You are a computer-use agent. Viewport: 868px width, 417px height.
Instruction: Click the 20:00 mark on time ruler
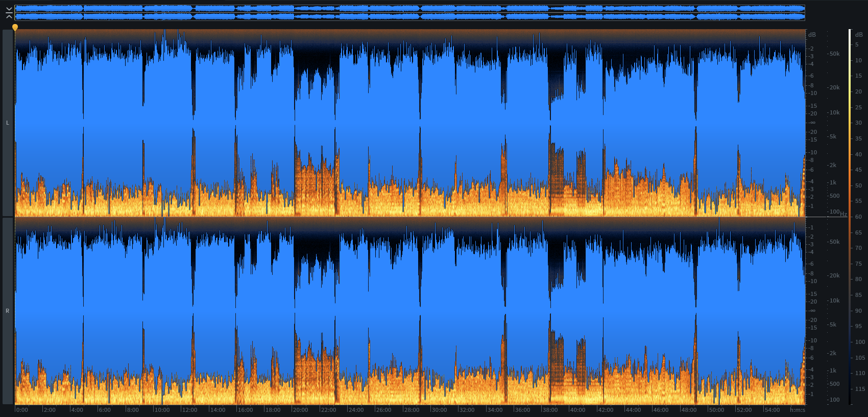pos(300,410)
